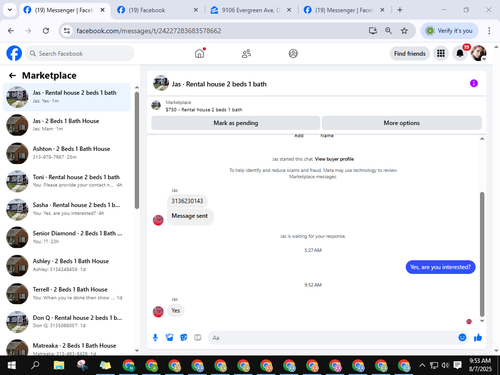
Task: Open chat Ashley - 2 Beds 1 Bath House
Action: click(x=67, y=265)
